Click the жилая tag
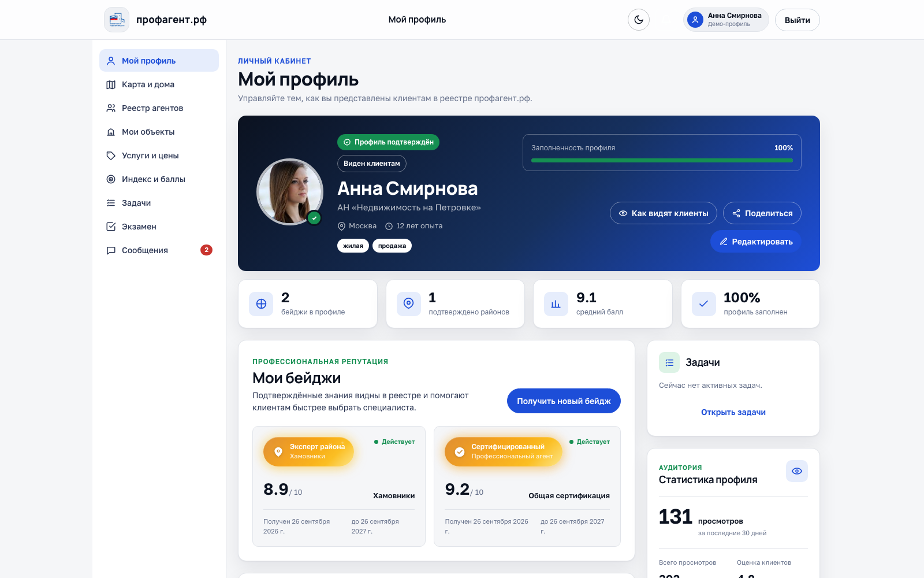 point(353,246)
